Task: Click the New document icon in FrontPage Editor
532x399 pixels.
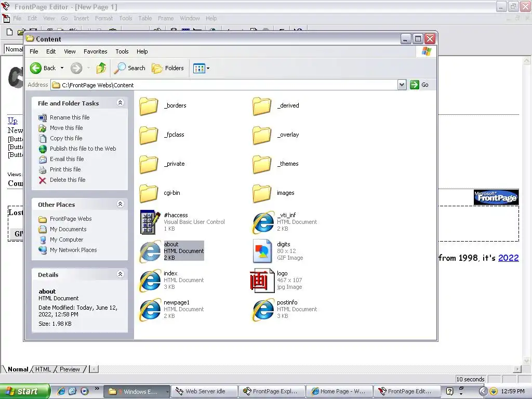Action: click(9, 32)
